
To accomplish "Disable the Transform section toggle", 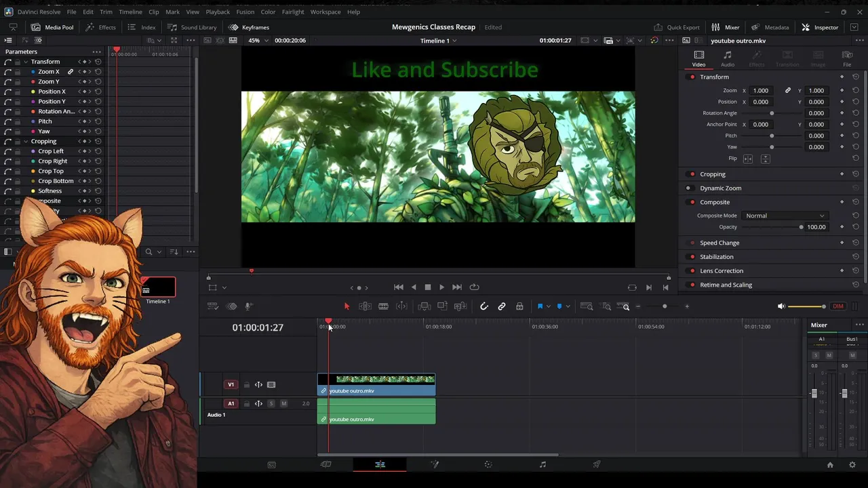I will click(x=692, y=77).
